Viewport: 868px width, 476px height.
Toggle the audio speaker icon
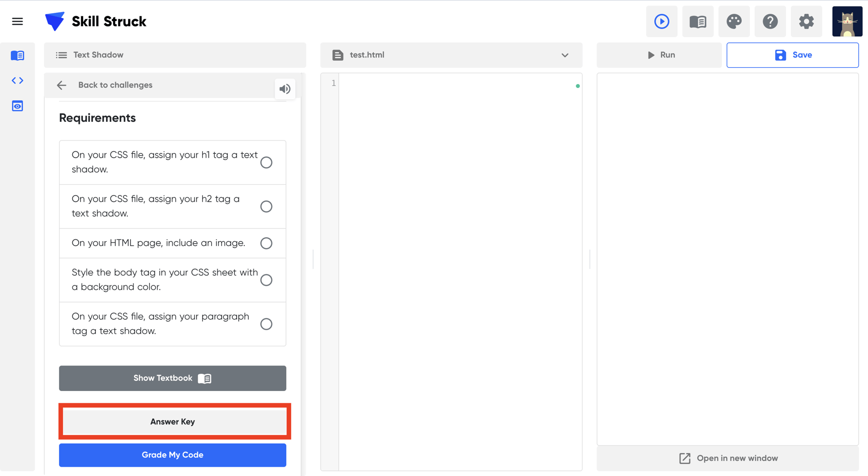(285, 89)
